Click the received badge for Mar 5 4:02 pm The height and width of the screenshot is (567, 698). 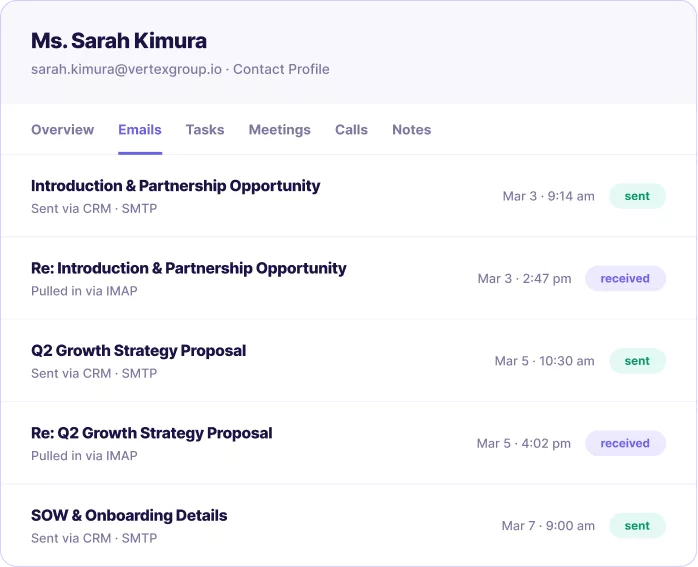pyautogui.click(x=625, y=443)
